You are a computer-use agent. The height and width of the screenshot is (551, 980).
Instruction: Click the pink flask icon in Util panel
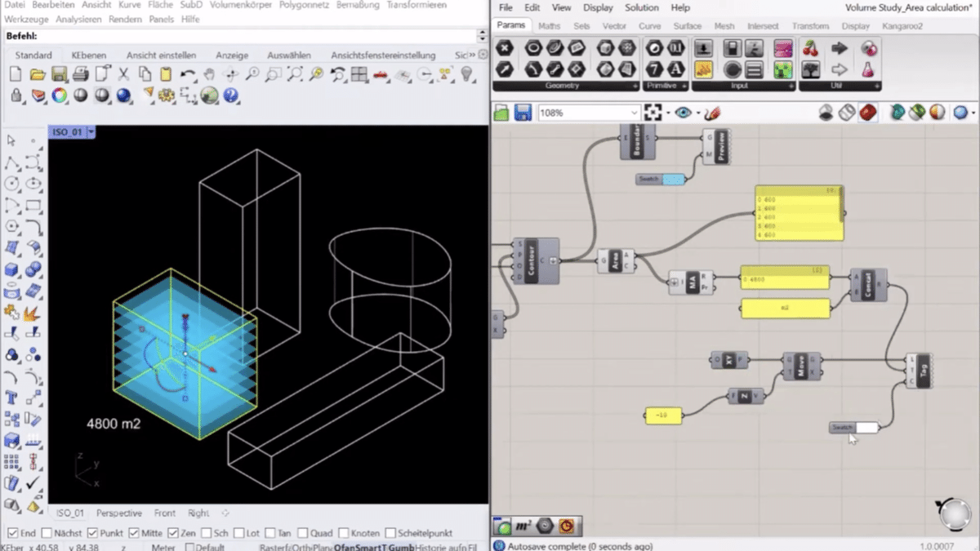click(x=868, y=69)
